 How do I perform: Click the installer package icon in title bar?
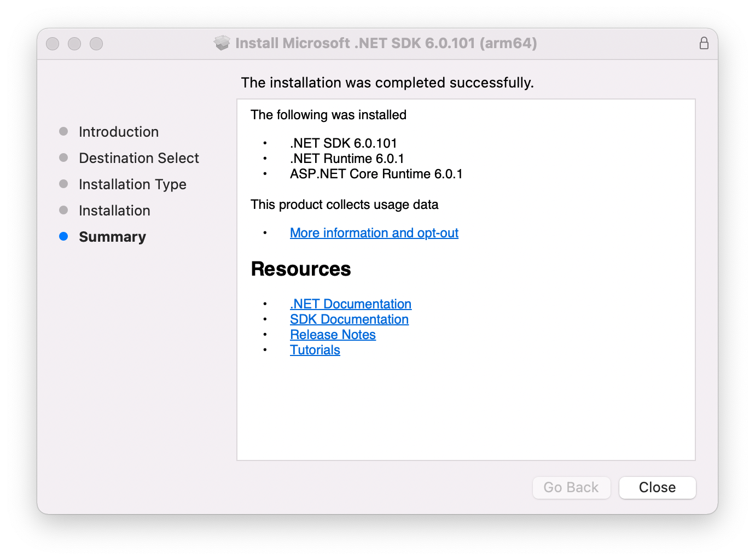222,43
